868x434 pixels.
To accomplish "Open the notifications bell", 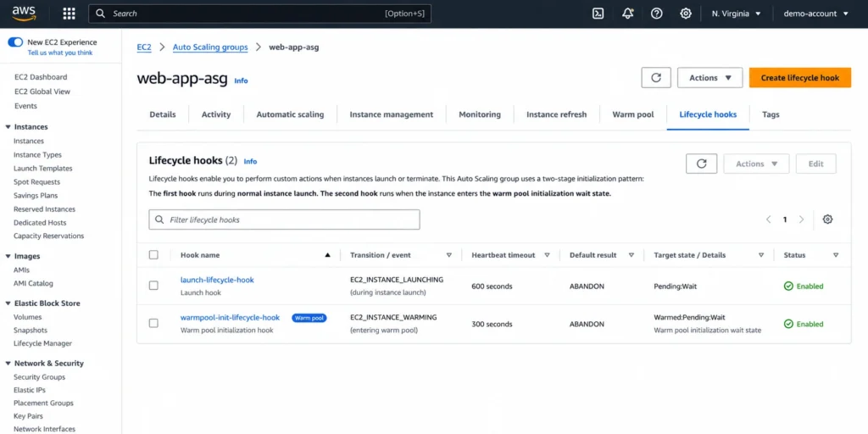I will (x=628, y=14).
